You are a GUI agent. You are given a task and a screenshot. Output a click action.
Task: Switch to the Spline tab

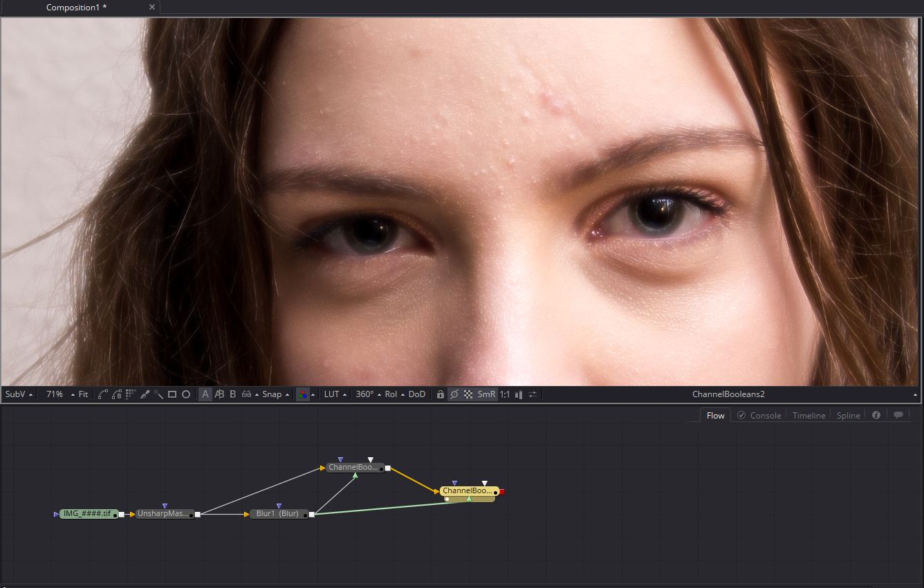coord(848,415)
